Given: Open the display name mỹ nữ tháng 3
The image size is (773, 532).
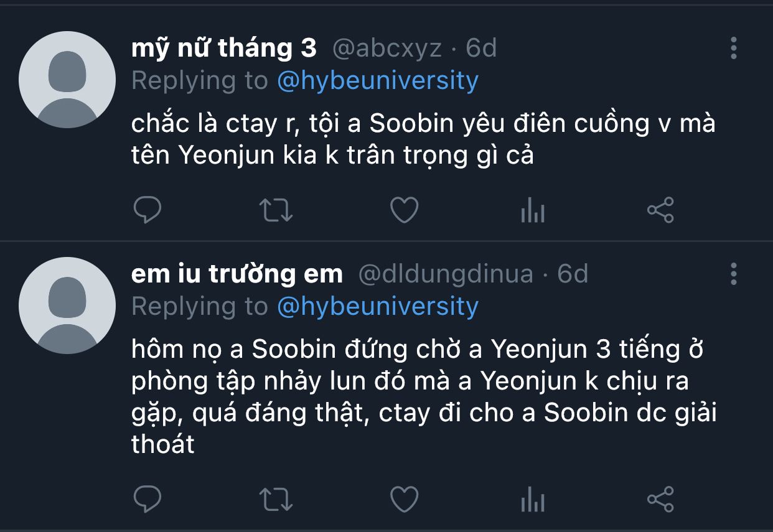Looking at the screenshot, I should 224,49.
